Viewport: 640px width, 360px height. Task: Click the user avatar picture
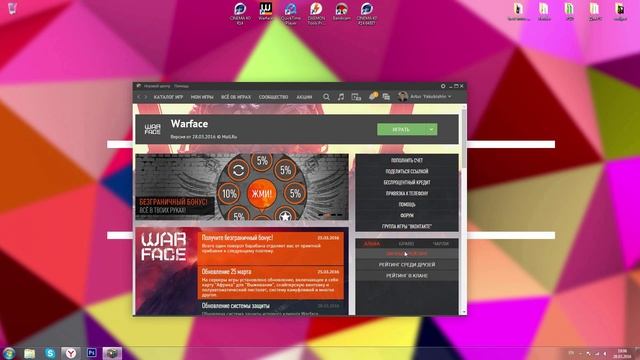pyautogui.click(x=403, y=97)
